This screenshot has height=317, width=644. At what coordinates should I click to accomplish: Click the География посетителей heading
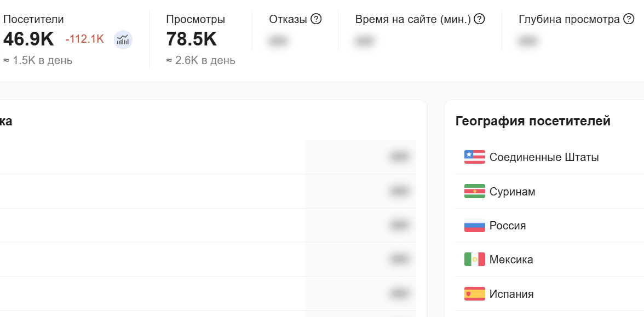pyautogui.click(x=533, y=121)
